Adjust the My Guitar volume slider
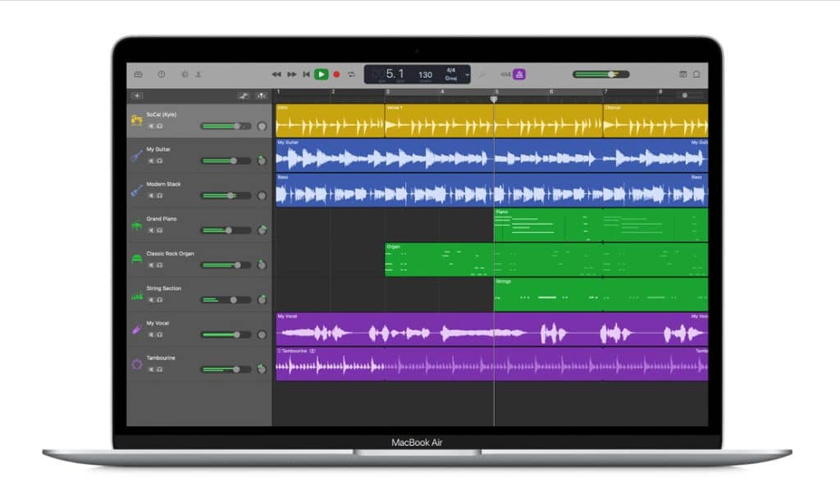This screenshot has width=840, height=504. coord(226,161)
